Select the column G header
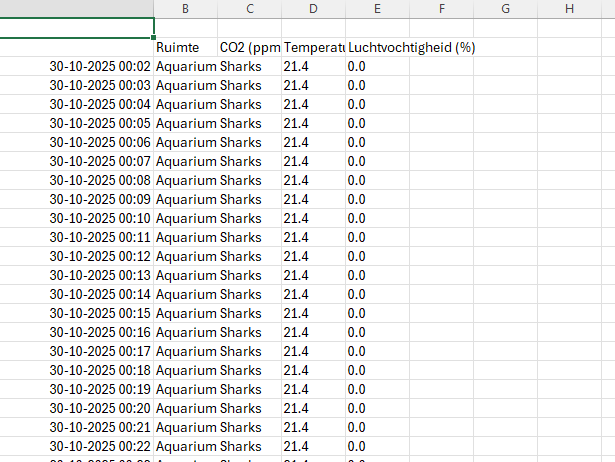Viewport: 615px width, 462px height. click(505, 9)
